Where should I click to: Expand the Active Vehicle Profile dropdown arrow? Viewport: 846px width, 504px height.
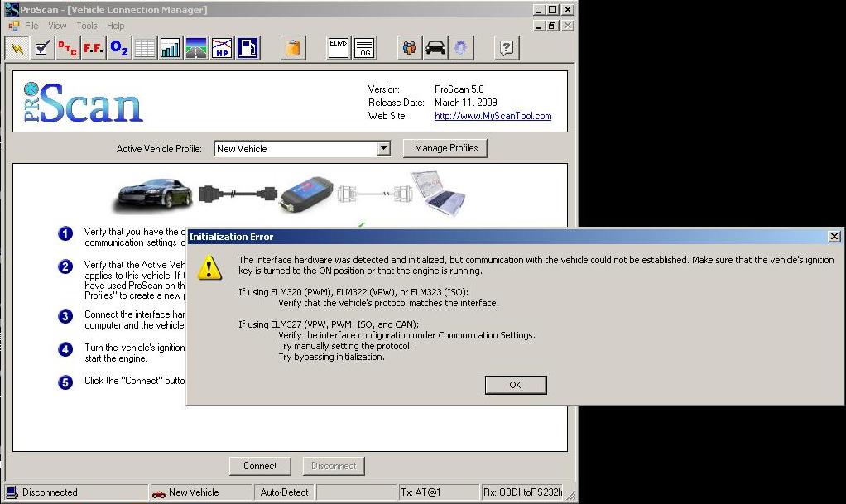383,149
